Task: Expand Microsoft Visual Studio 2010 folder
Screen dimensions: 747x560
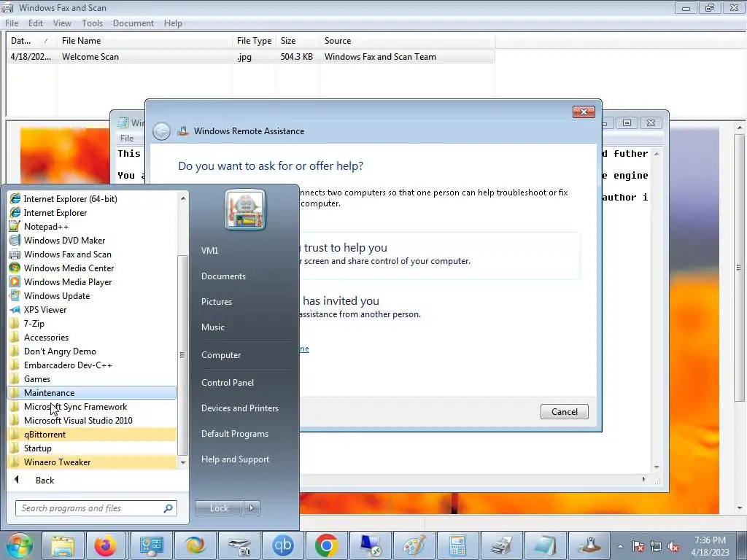Action: tap(92, 421)
